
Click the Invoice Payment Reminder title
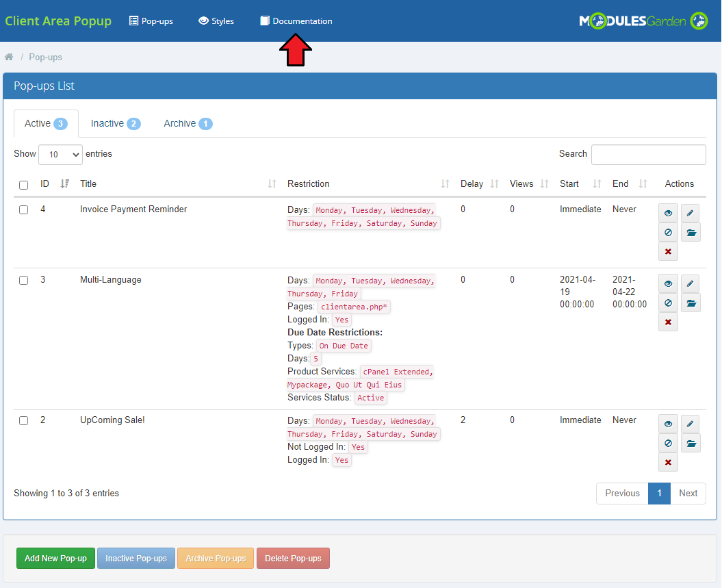pos(133,209)
